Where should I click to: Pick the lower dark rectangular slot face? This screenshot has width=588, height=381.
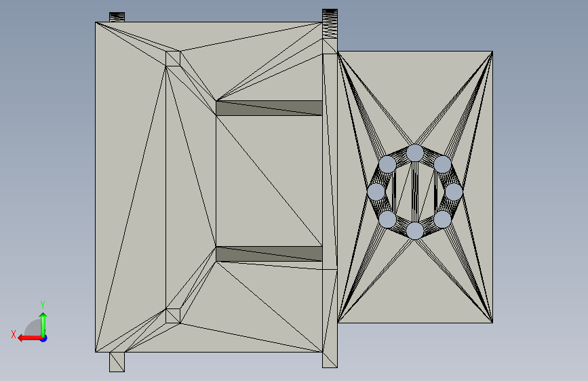[269, 254]
